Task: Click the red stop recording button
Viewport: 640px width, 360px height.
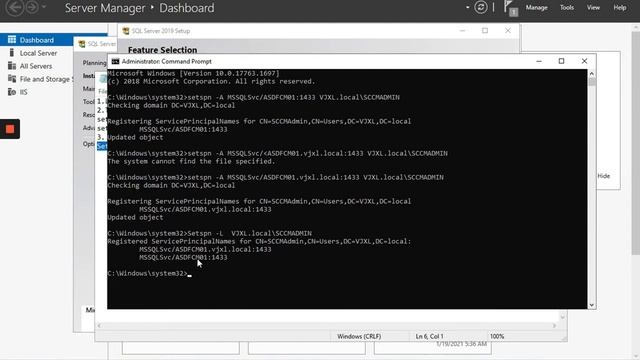Action: coord(10,129)
